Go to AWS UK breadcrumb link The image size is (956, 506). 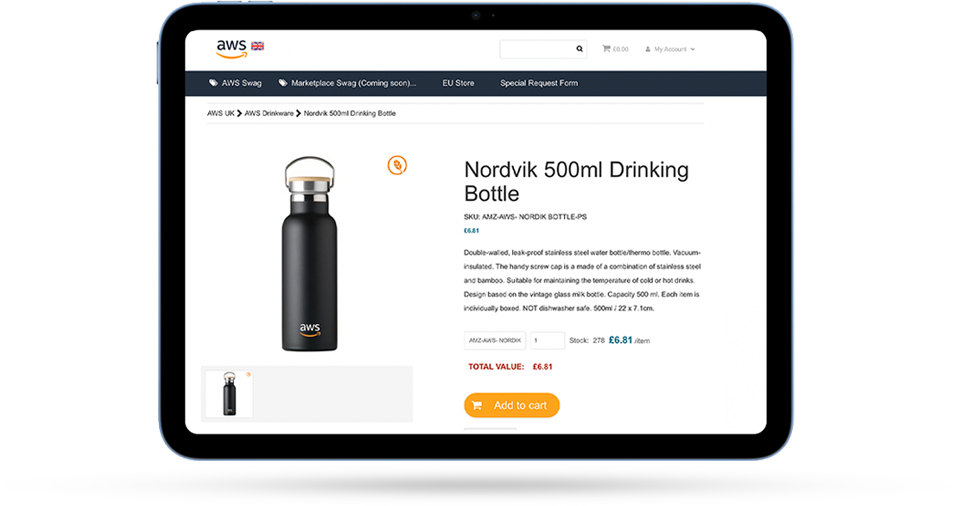pos(221,113)
